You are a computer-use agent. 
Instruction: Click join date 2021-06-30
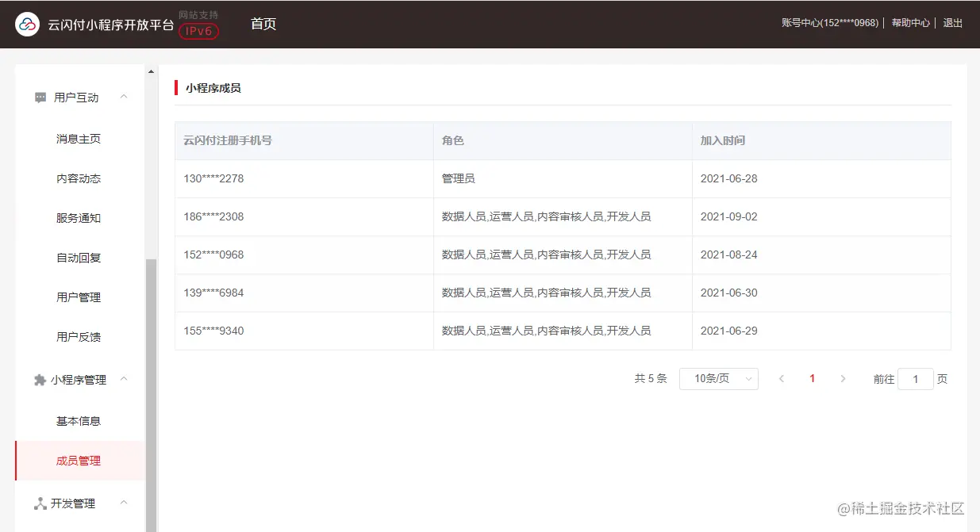(729, 293)
